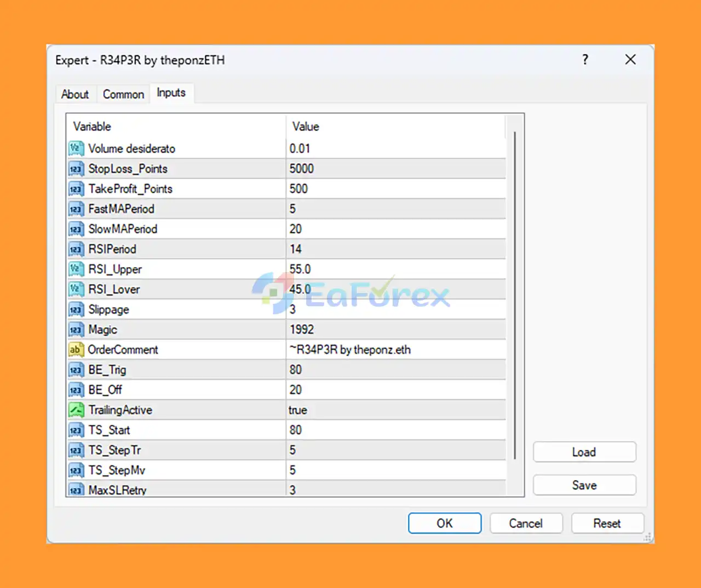Click the inputs list vertical scrollbar
The image size is (701, 588).
tap(515, 296)
